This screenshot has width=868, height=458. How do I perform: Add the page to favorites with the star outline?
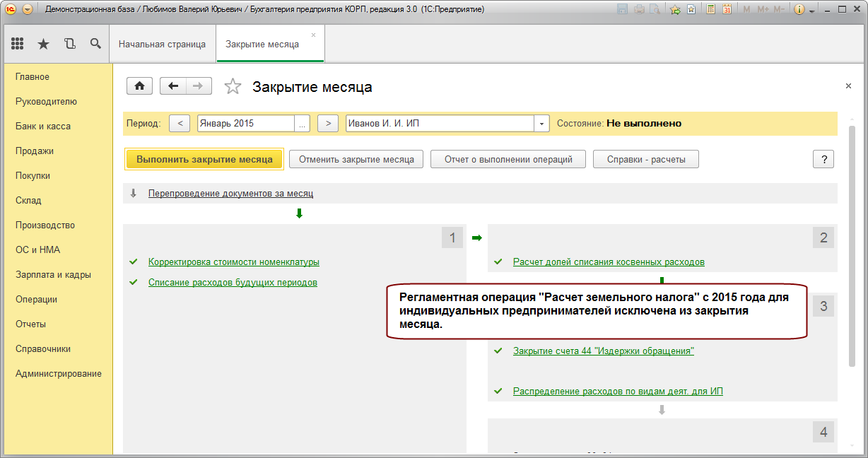tap(233, 86)
